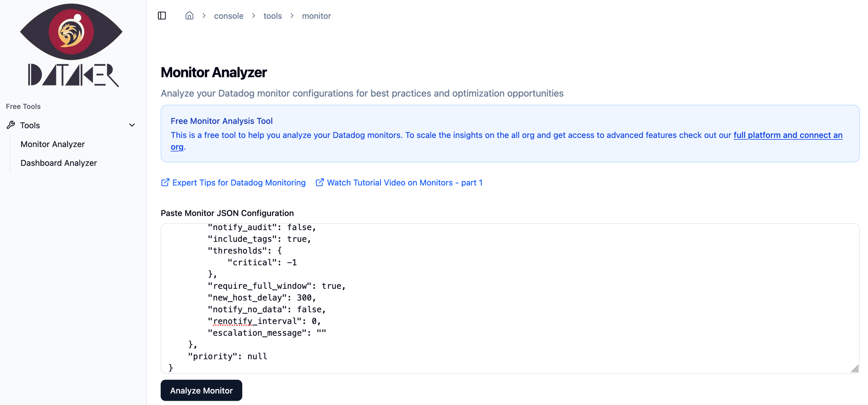This screenshot has width=868, height=405.
Task: Click the chevron between tools and monitor
Action: 291,16
